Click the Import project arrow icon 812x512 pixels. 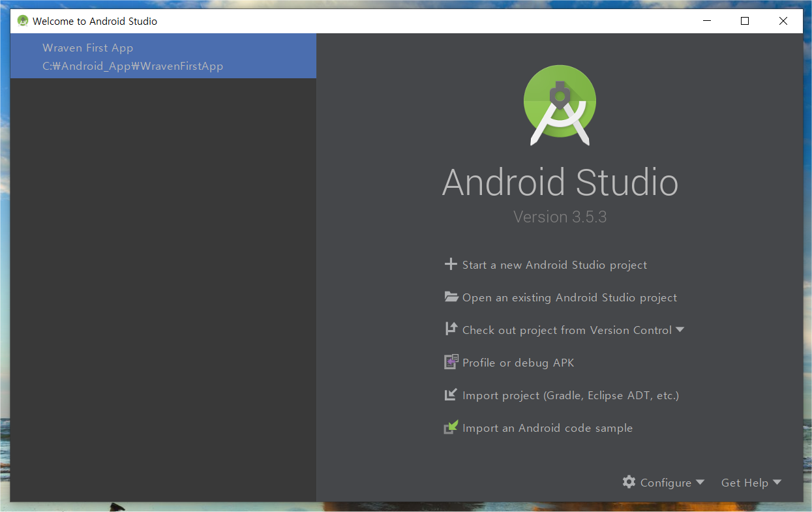451,395
